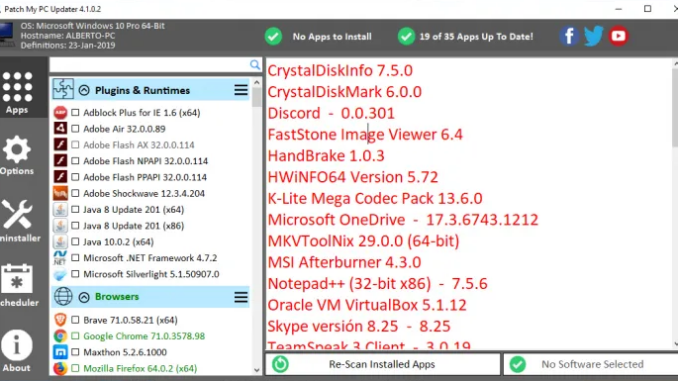678x381 pixels.
Task: Click the Adblock Plus ABP icon
Action: (60, 112)
